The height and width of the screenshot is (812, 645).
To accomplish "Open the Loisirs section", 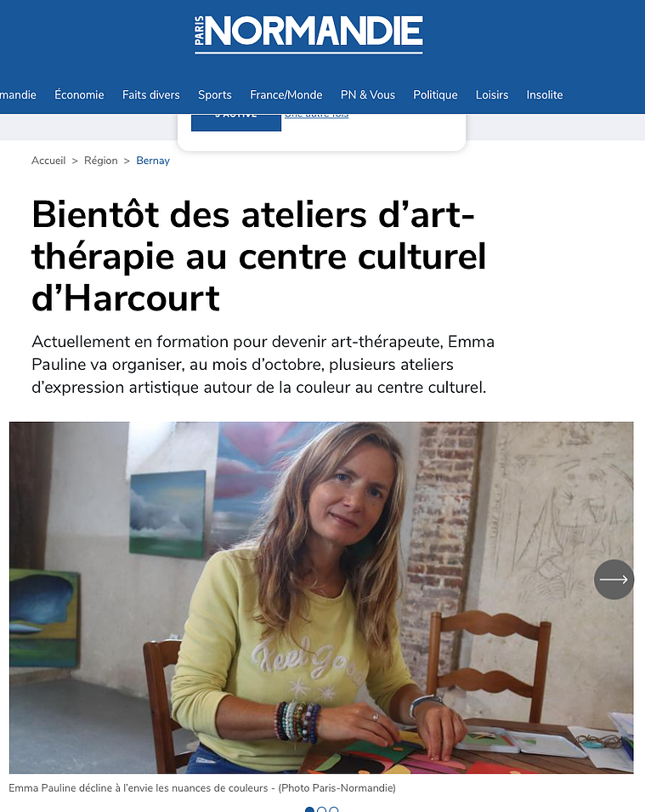I will pyautogui.click(x=492, y=94).
